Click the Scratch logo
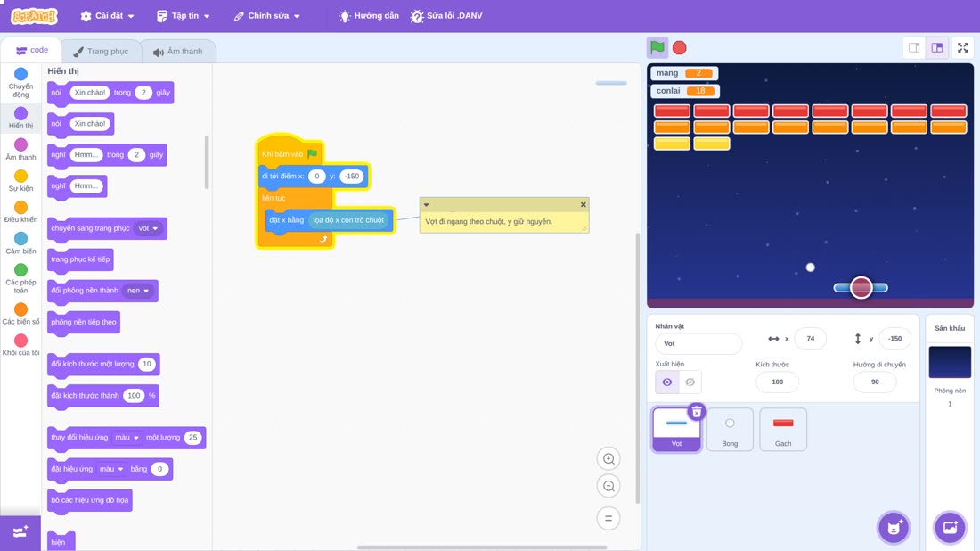The image size is (980, 551). (35, 16)
